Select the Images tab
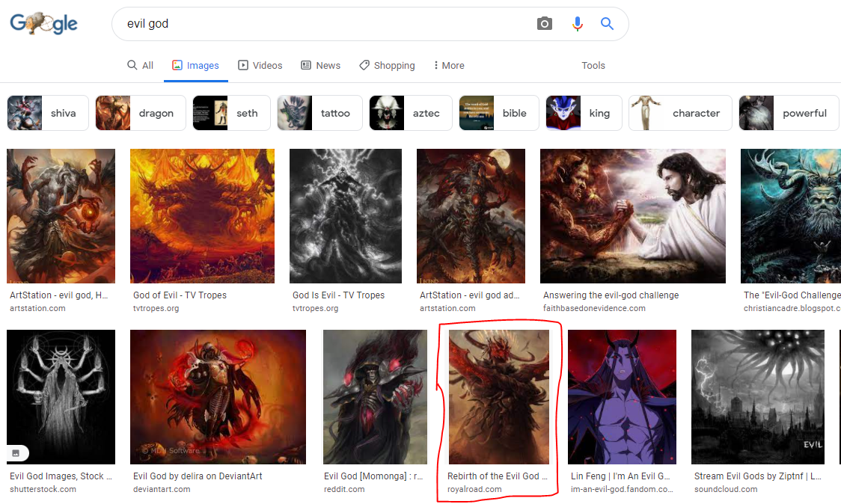This screenshot has height=504, width=841. point(195,65)
